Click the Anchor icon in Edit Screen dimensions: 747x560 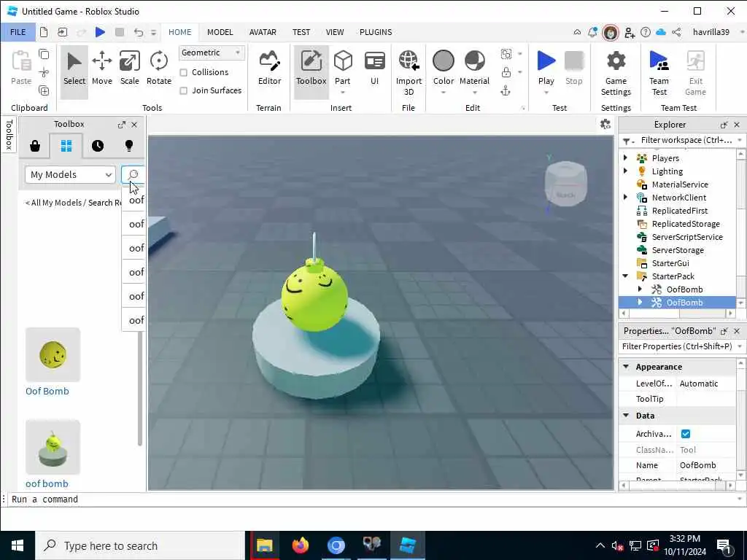click(506, 90)
